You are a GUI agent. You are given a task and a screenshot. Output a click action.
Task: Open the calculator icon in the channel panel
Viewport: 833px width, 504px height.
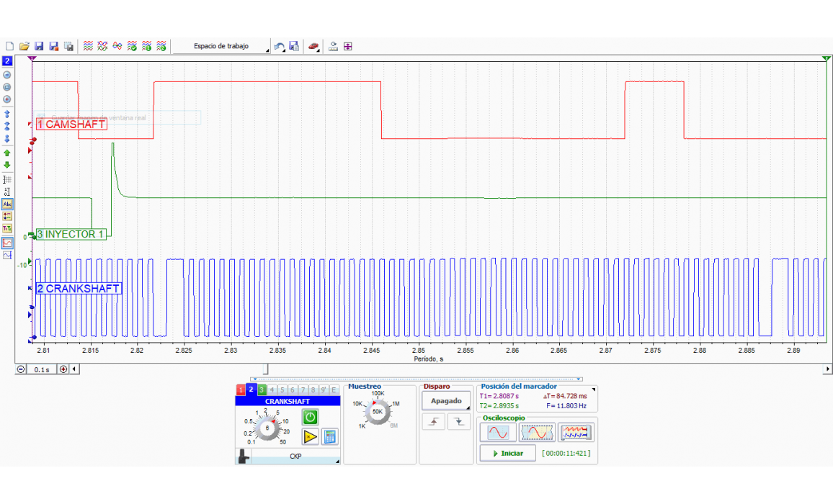coord(330,436)
